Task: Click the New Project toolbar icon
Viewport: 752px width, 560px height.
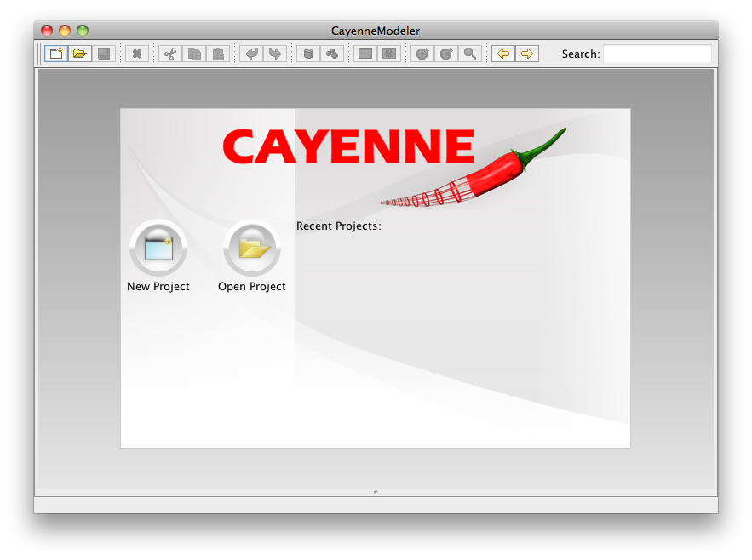Action: coord(56,54)
